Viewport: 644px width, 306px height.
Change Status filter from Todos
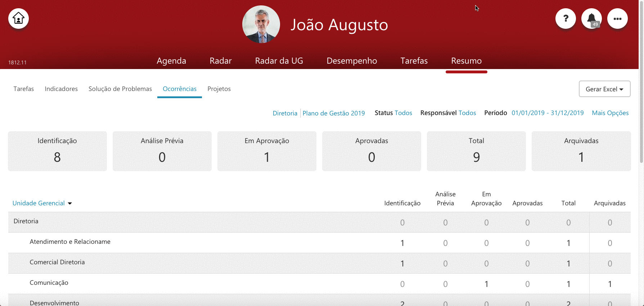(x=403, y=113)
